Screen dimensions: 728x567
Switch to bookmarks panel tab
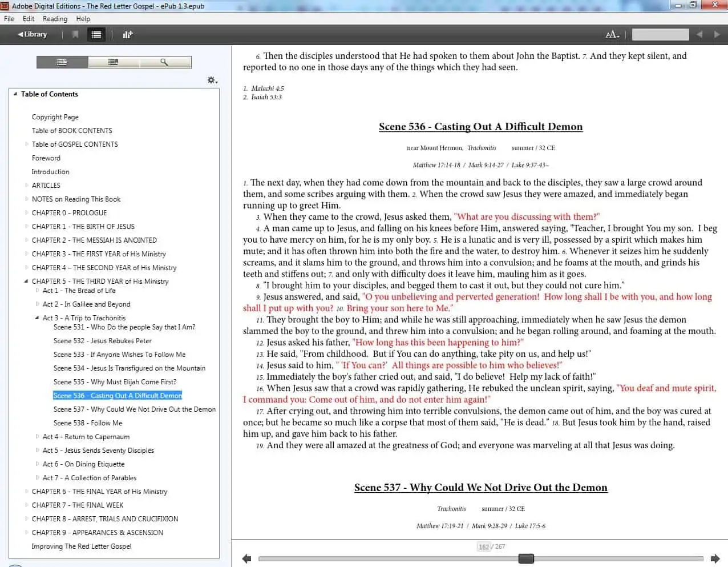(114, 62)
